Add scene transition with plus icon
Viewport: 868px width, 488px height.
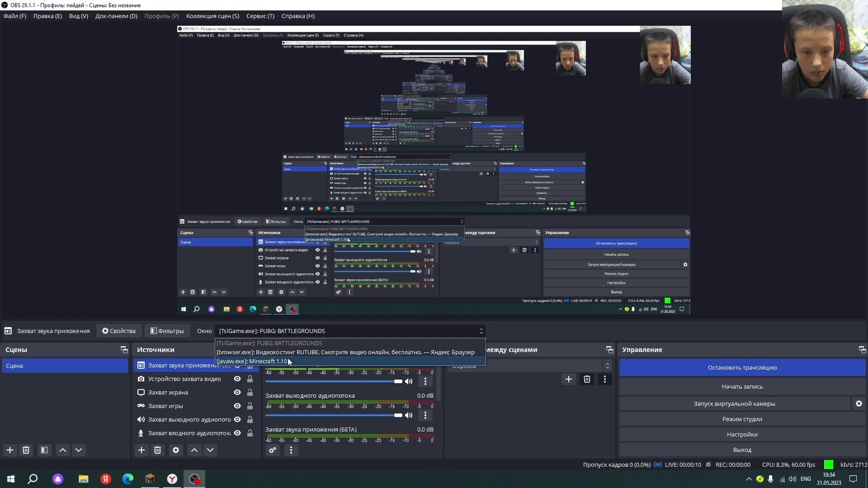coord(568,379)
